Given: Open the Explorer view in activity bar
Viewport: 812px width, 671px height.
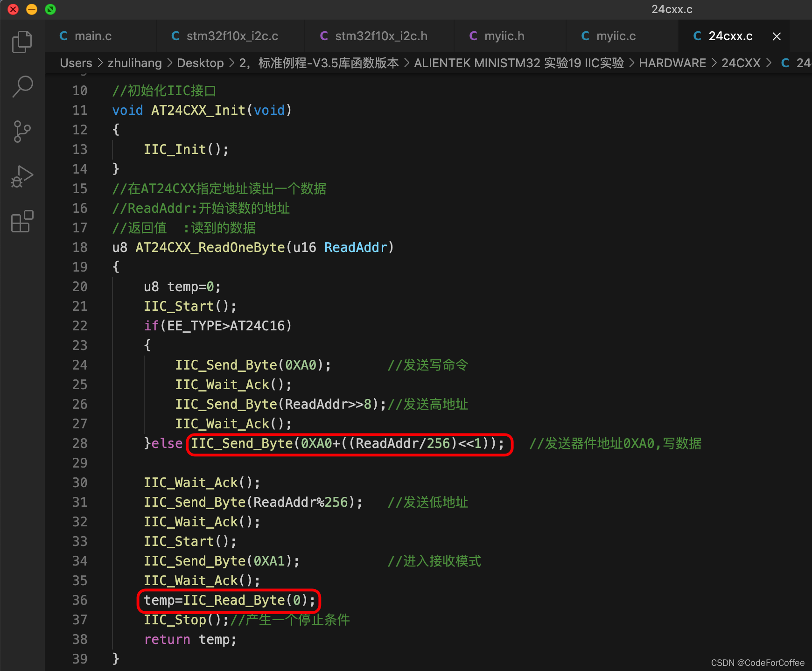Looking at the screenshot, I should click(22, 42).
